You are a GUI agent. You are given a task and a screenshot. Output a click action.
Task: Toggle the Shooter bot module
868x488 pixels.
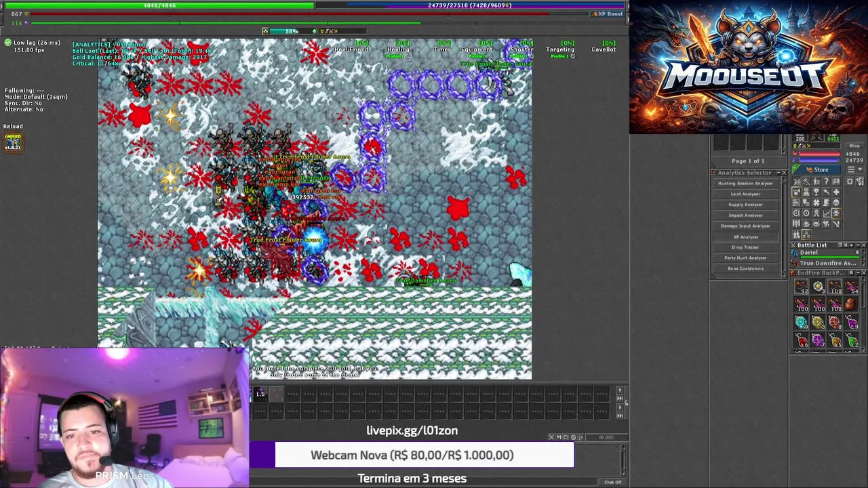[521, 48]
